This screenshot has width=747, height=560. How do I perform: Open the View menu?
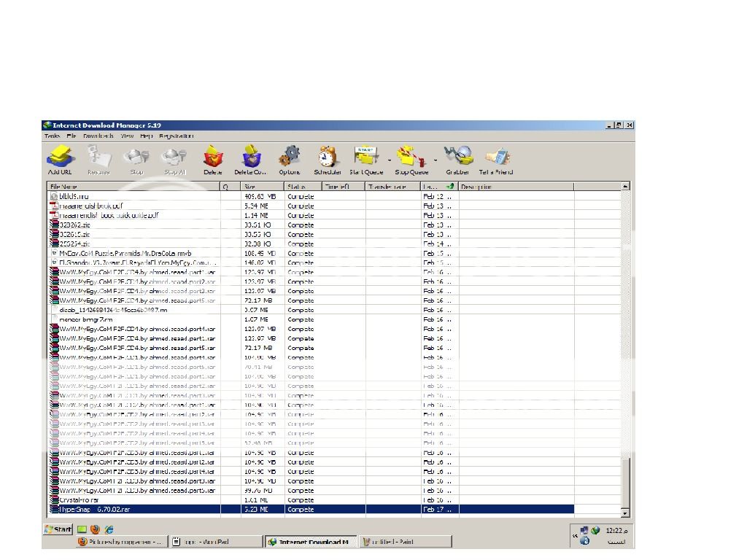click(x=127, y=136)
